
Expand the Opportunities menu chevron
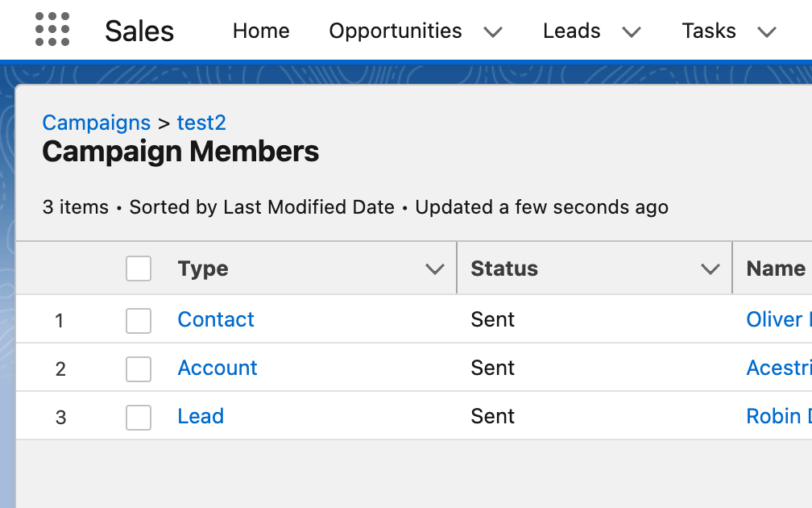click(493, 31)
